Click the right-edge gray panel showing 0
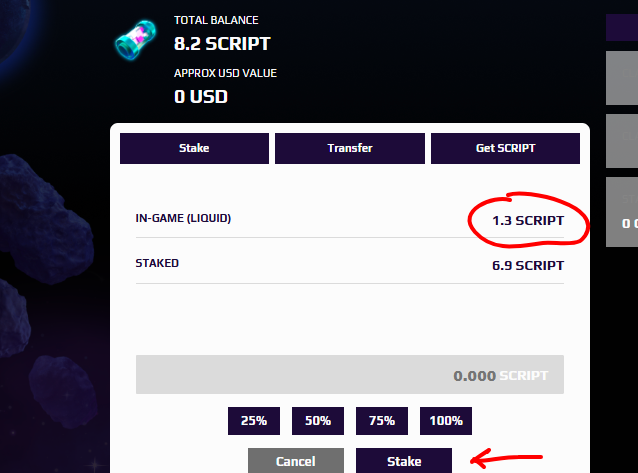The image size is (638, 473). [x=622, y=212]
